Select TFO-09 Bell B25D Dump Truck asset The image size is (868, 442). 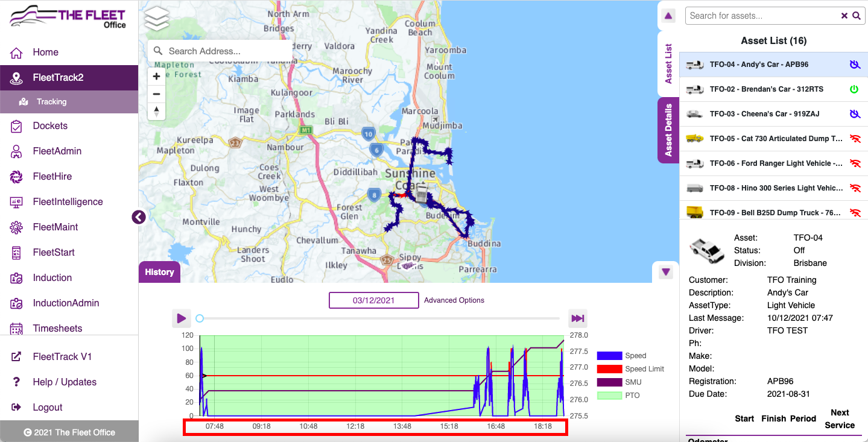774,211
